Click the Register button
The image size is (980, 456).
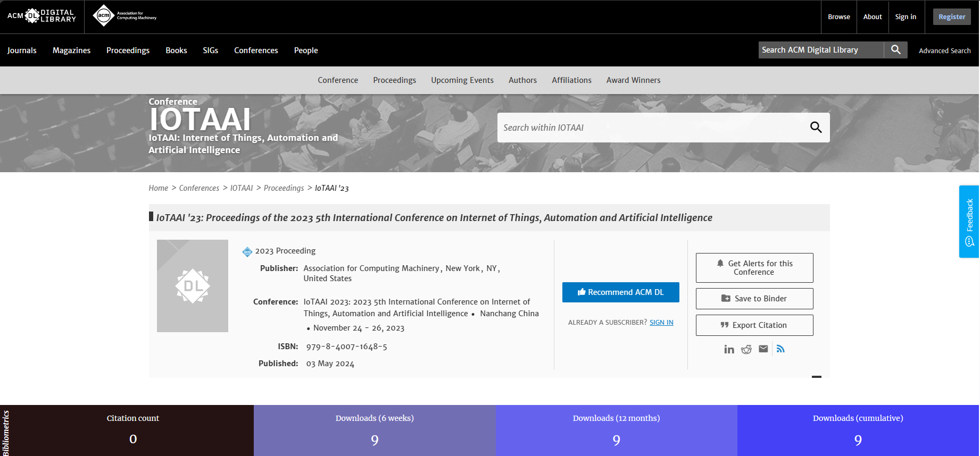952,17
